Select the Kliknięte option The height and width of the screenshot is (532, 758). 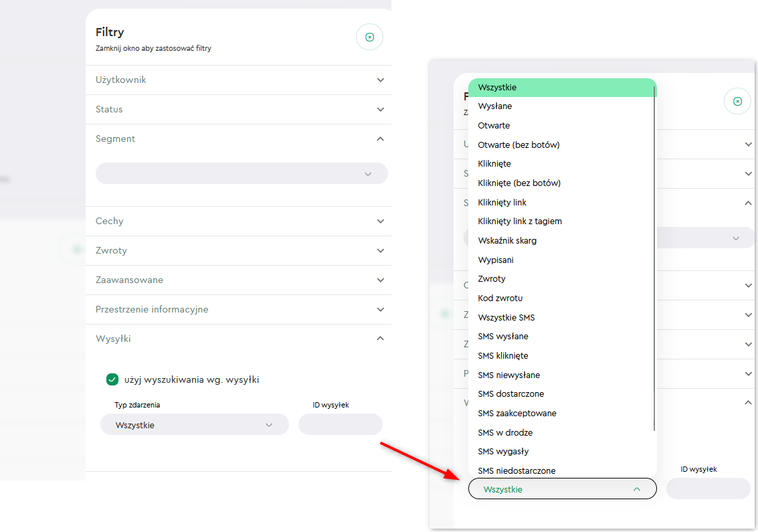(561, 164)
